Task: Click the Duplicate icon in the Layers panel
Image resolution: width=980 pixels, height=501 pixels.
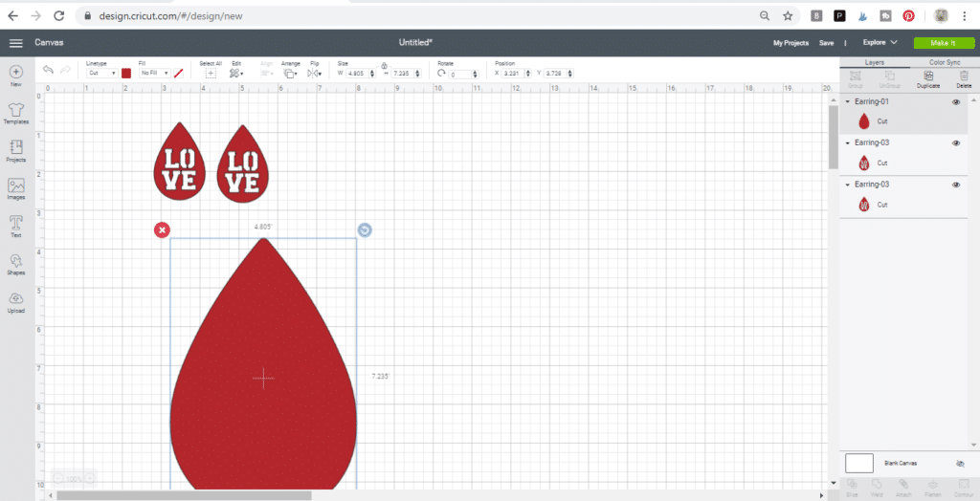Action: [x=927, y=77]
